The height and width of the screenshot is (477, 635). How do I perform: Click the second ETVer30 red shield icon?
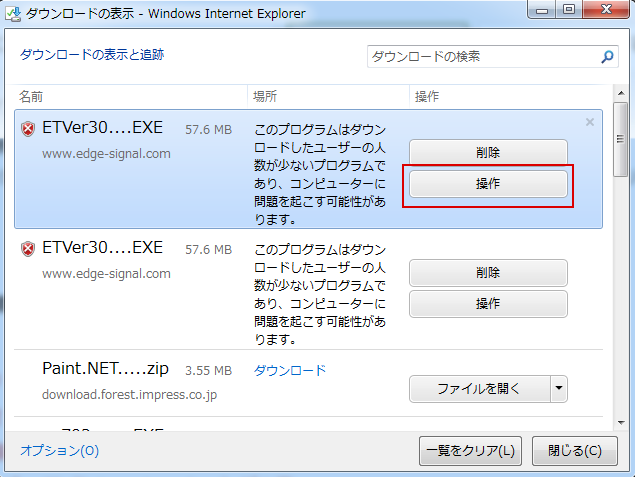click(28, 249)
